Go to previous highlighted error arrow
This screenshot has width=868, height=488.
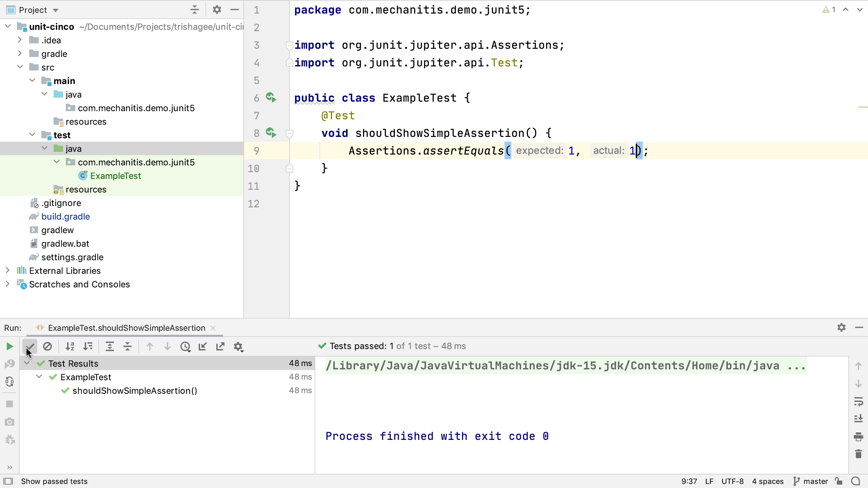tap(846, 10)
